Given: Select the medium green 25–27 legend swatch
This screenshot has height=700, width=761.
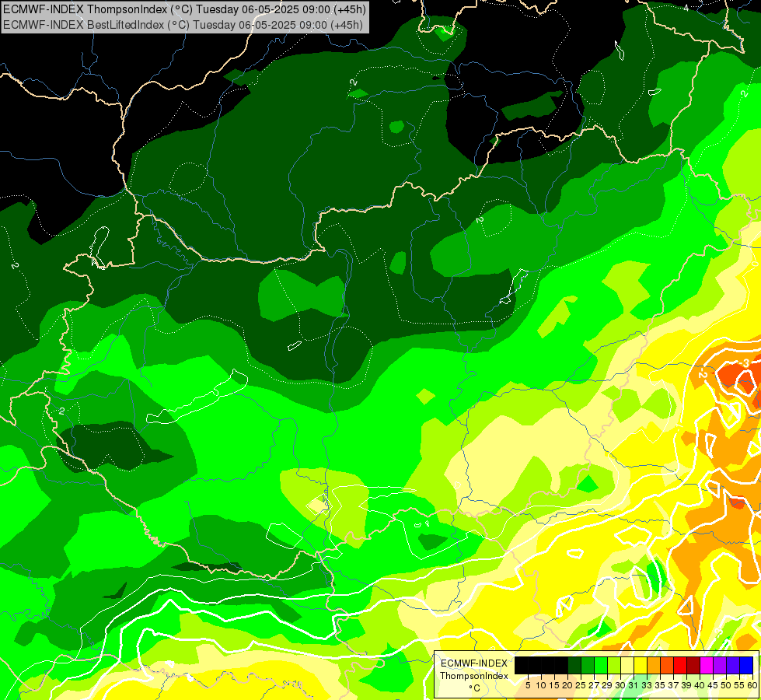Looking at the screenshot, I should coord(588,665).
